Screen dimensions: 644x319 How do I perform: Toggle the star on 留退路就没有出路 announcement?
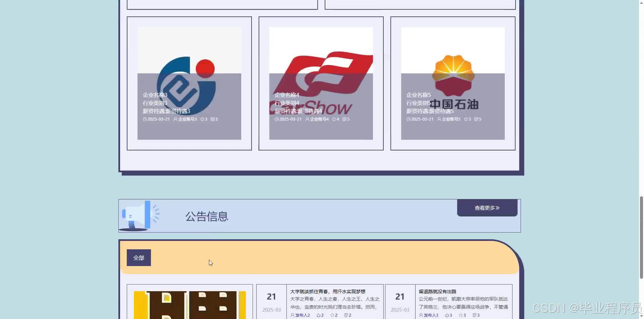click(x=461, y=315)
